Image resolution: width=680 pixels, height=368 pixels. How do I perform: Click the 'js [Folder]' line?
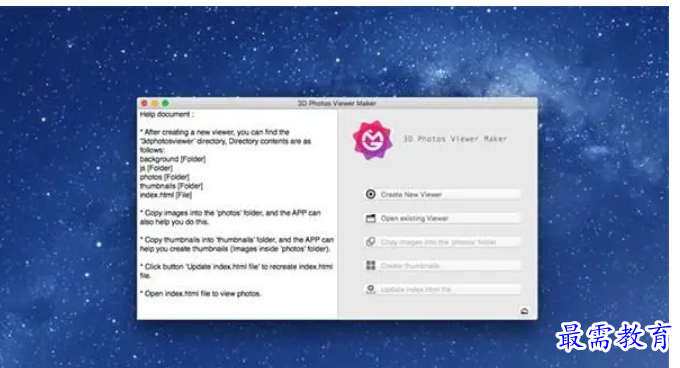[x=156, y=168]
